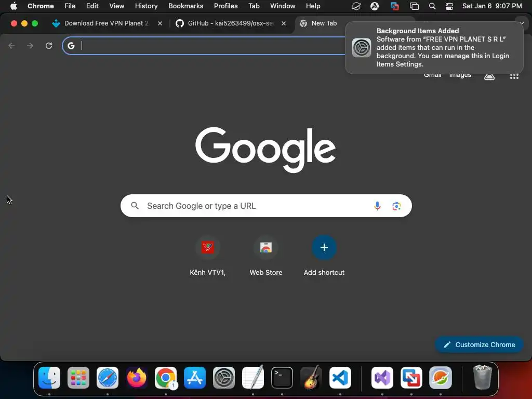Open the Help menu

click(x=313, y=6)
